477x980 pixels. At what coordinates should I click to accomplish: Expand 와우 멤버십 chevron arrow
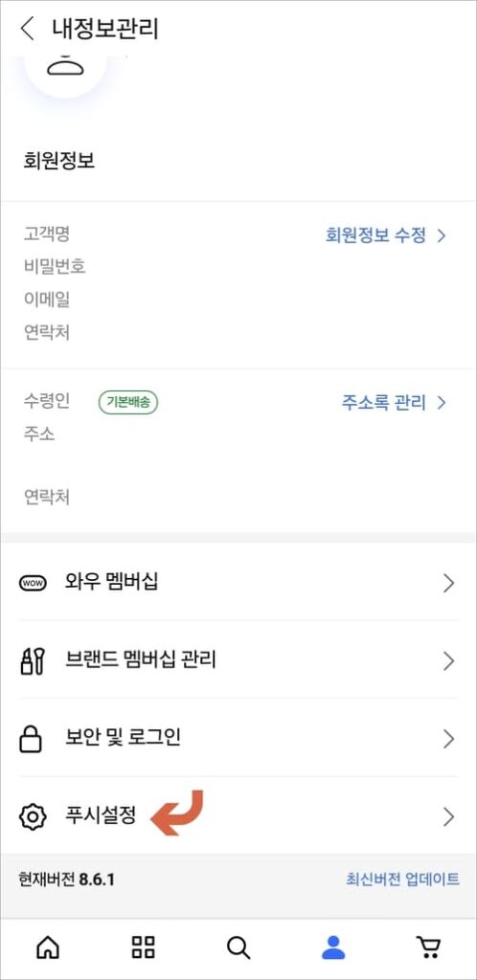448,583
